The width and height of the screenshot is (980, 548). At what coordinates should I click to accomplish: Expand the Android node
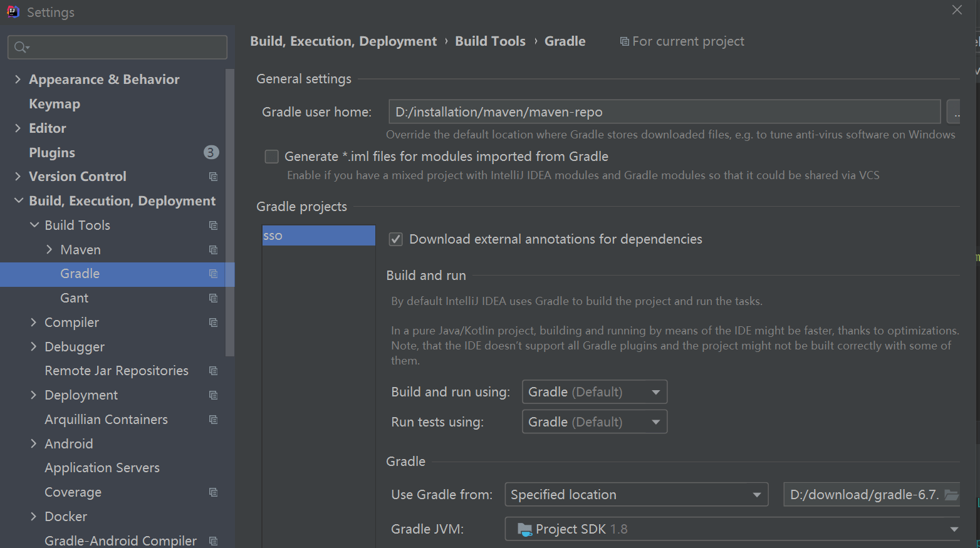click(33, 443)
